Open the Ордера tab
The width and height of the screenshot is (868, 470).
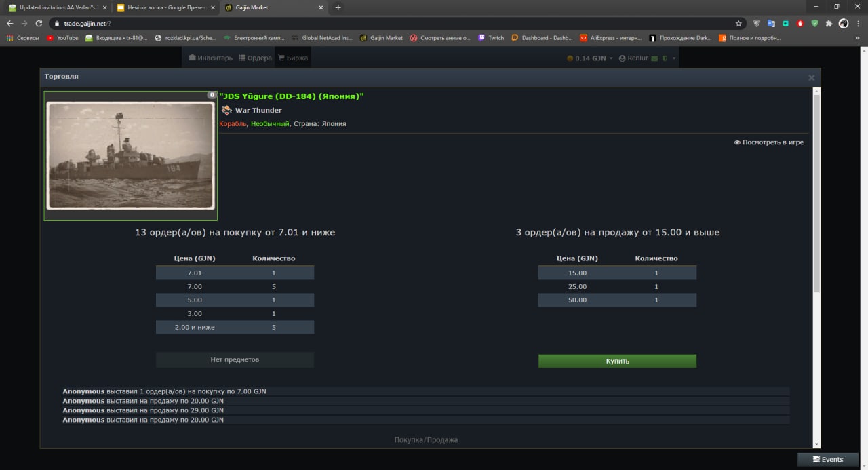click(x=255, y=58)
